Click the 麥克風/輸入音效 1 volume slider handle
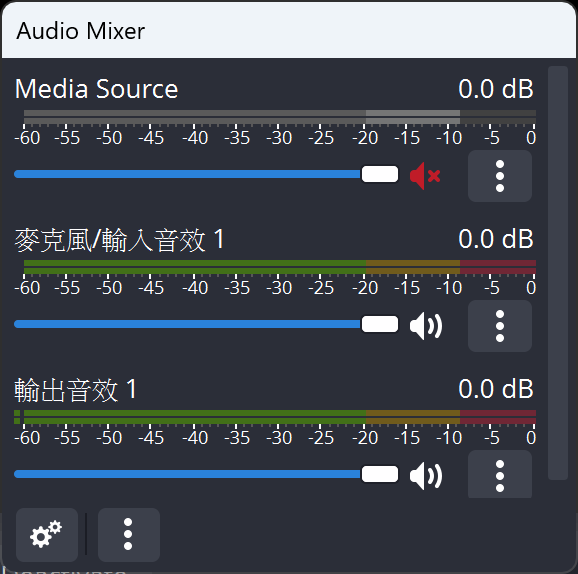Image resolution: width=578 pixels, height=574 pixels. tap(380, 324)
